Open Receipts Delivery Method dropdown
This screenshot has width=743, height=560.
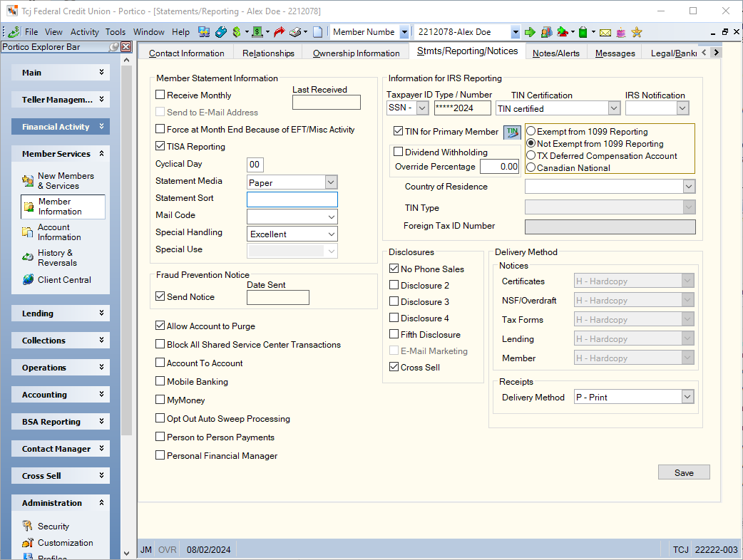tap(687, 397)
